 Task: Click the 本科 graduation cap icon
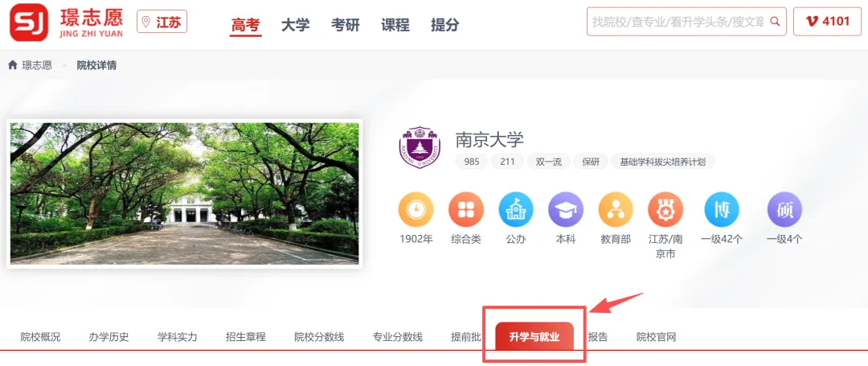pyautogui.click(x=566, y=210)
